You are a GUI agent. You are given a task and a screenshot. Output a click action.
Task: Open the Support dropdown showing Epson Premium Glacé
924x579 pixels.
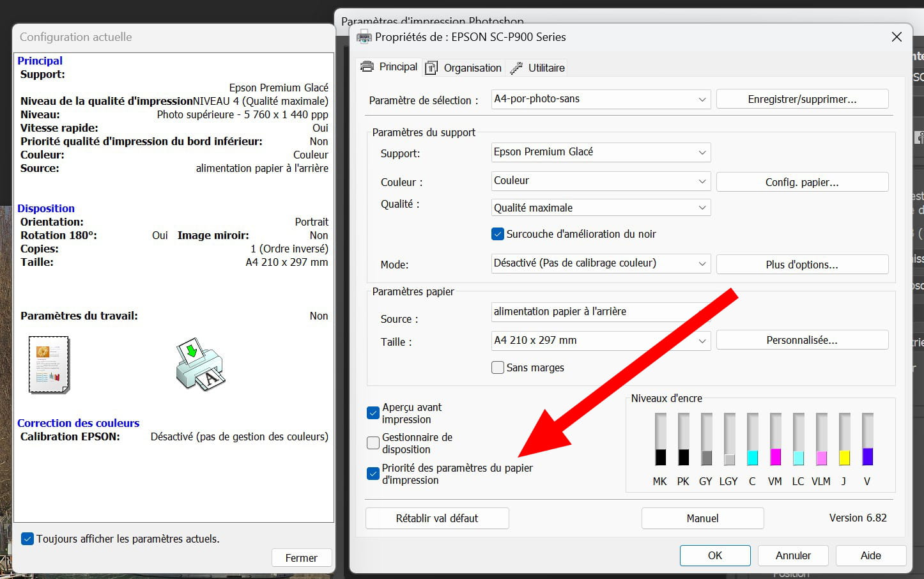tap(601, 152)
